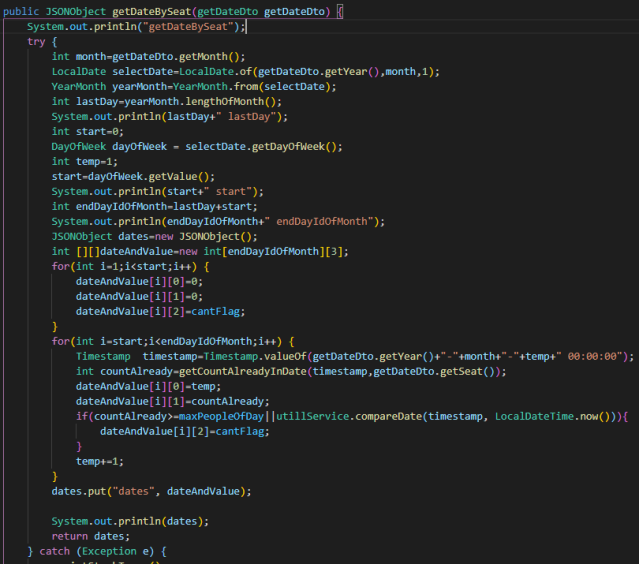Click LocalDateTime.now() in the if condition
This screenshot has width=639, height=564.
coord(553,416)
